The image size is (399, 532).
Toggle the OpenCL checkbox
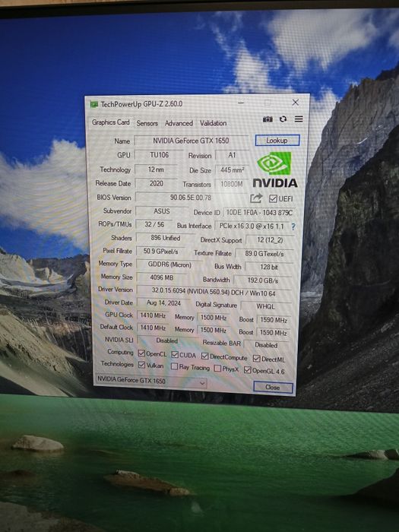coord(141,353)
